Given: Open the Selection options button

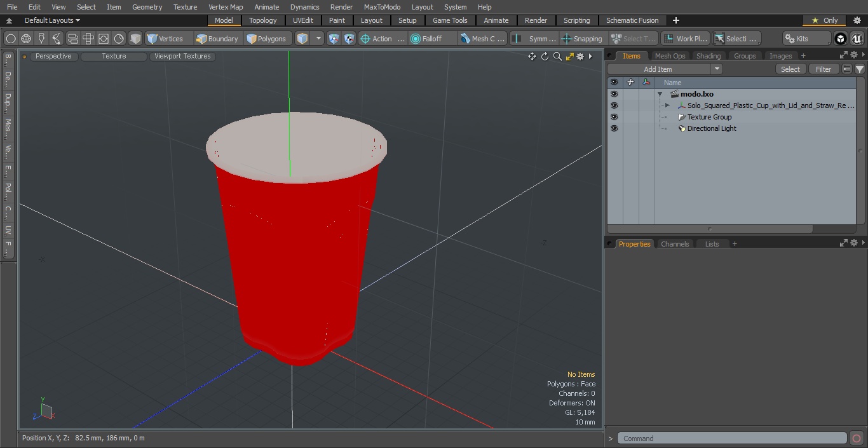Looking at the screenshot, I should (x=736, y=39).
